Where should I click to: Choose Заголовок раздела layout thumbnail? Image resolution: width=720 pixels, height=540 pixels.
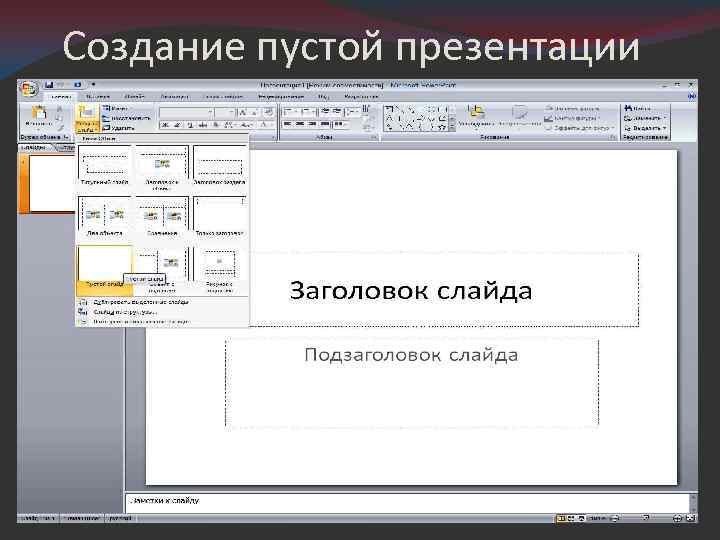point(220,165)
